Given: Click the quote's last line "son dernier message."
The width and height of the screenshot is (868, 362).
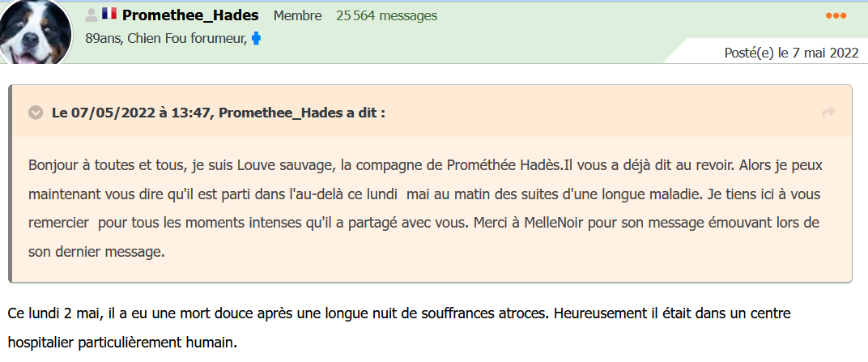Looking at the screenshot, I should click(97, 252).
